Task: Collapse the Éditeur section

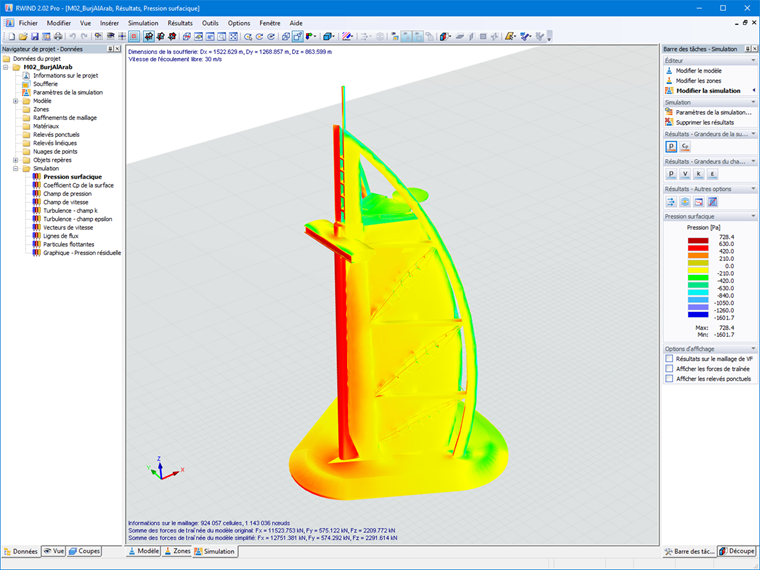Action: click(753, 61)
